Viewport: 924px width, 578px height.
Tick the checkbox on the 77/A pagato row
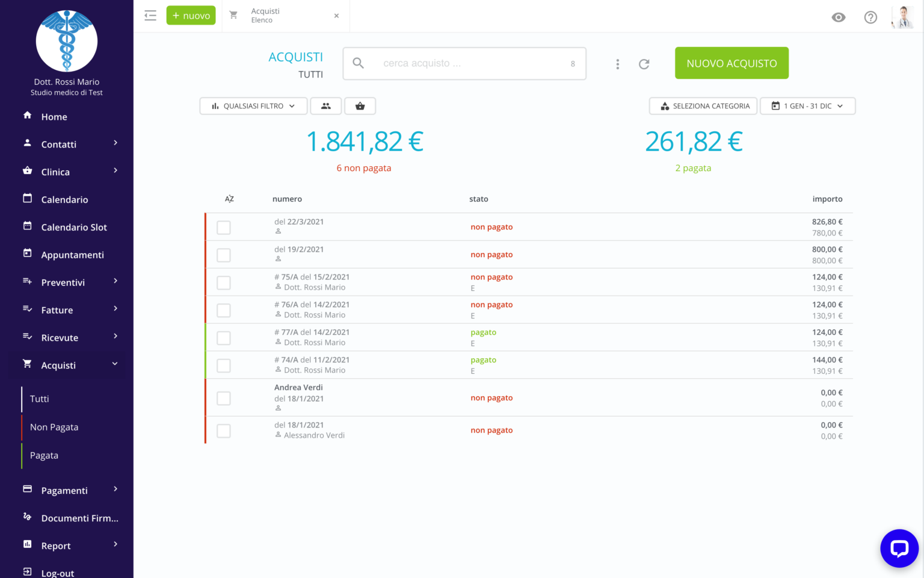223,337
